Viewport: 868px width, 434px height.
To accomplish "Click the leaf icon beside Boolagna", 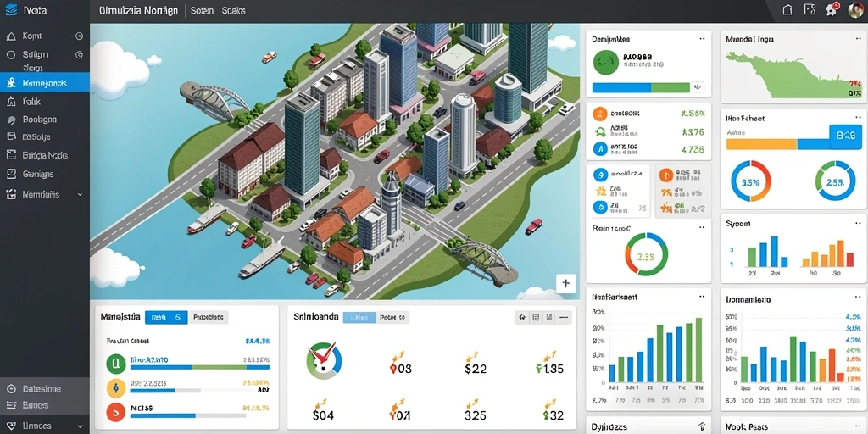I will [10, 120].
